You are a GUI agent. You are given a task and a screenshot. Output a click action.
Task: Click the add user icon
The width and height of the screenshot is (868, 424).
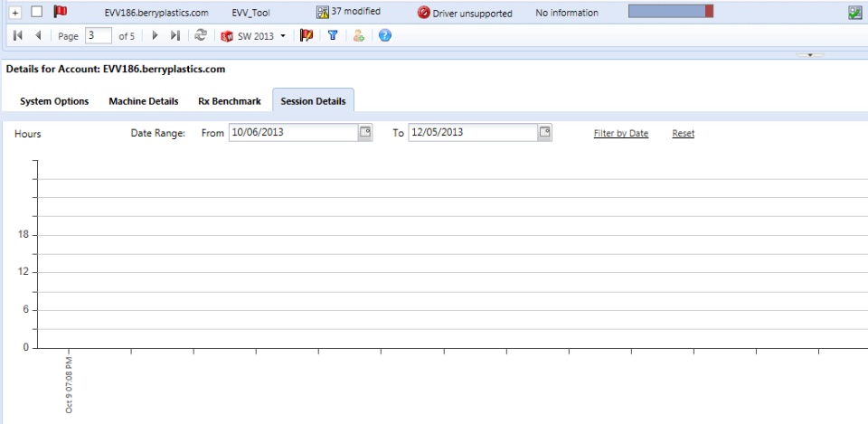[x=359, y=36]
